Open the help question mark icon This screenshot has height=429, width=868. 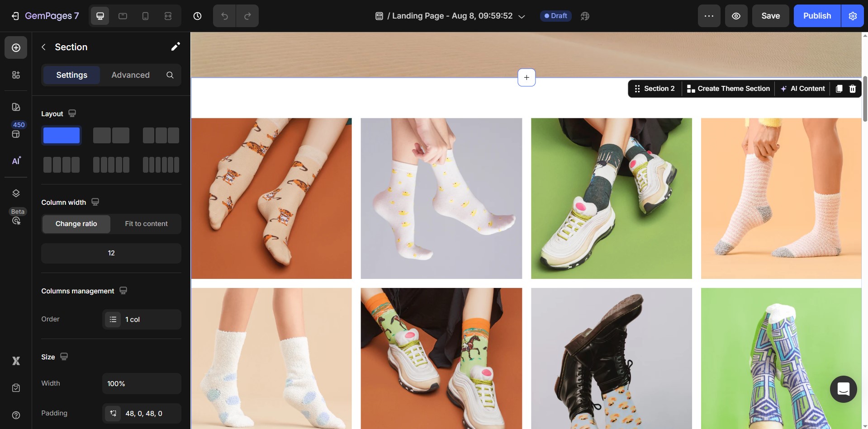(16, 415)
